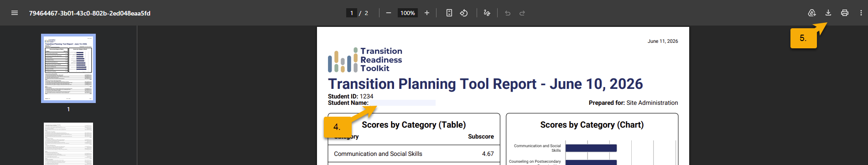This screenshot has height=165, width=868.
Task: Toggle fit to page icon
Action: [x=449, y=13]
